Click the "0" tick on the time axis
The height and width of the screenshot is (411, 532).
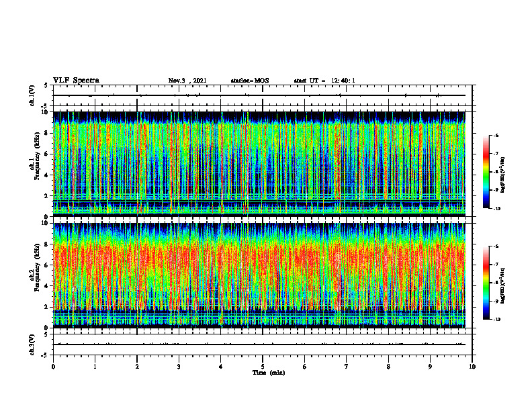point(53,367)
